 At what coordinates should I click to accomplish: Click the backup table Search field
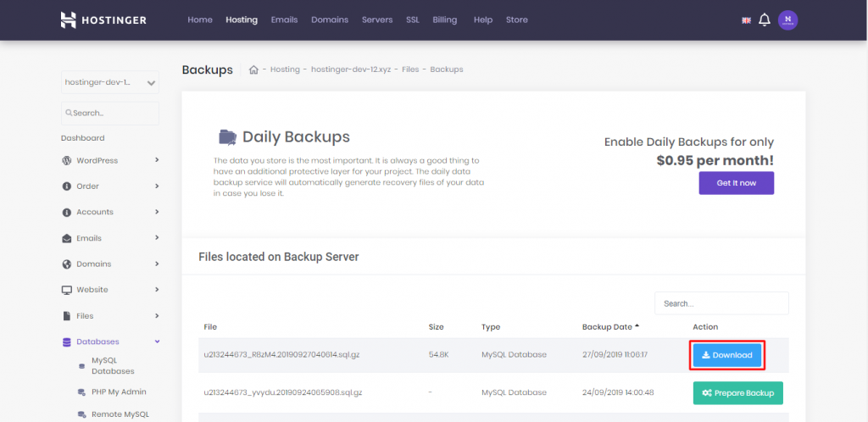[721, 303]
